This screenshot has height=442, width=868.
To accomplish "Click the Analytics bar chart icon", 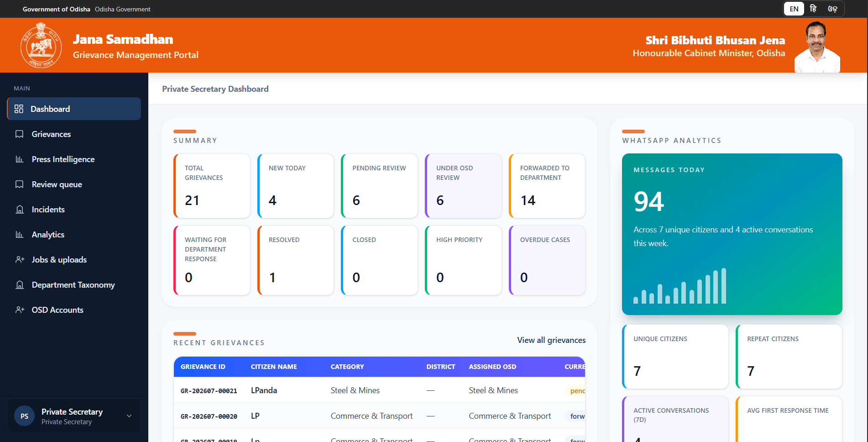I will pyautogui.click(x=19, y=235).
